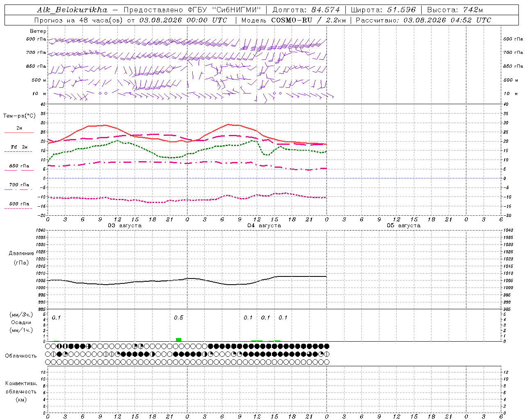Select the 850 гПа temperature legend entry

[19, 166]
